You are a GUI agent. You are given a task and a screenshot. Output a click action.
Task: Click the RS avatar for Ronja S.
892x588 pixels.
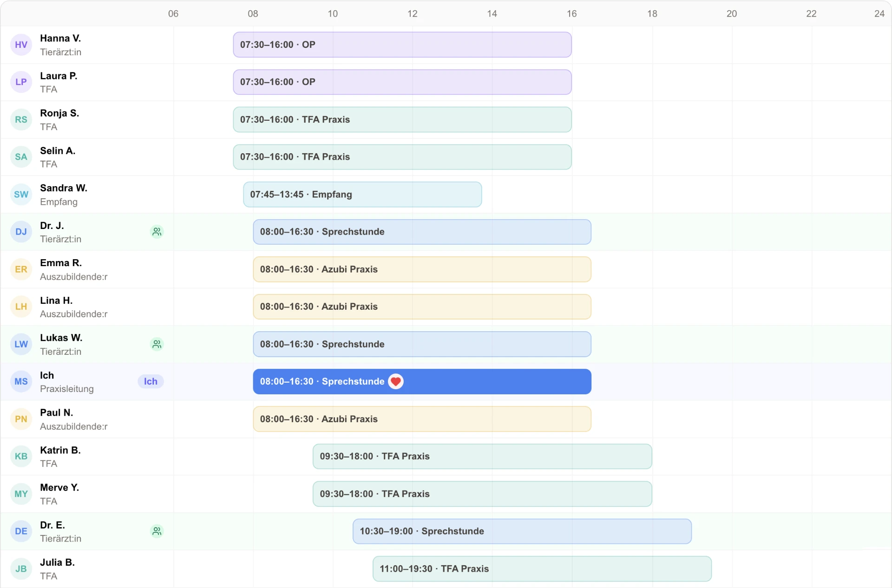pyautogui.click(x=21, y=119)
